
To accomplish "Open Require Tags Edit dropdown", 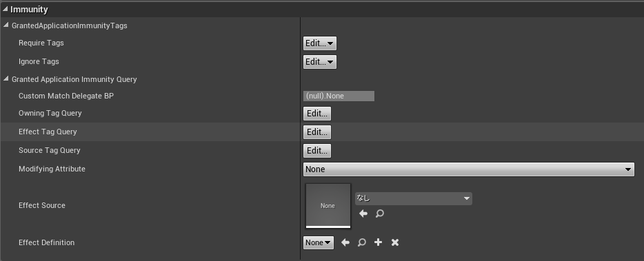I will tap(319, 43).
